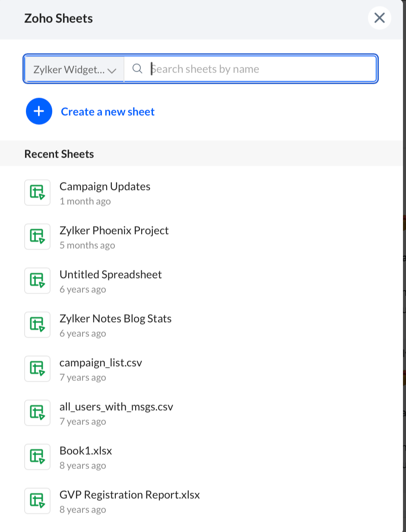Click the 1 month ago timestamp
406x532 pixels.
pos(85,201)
